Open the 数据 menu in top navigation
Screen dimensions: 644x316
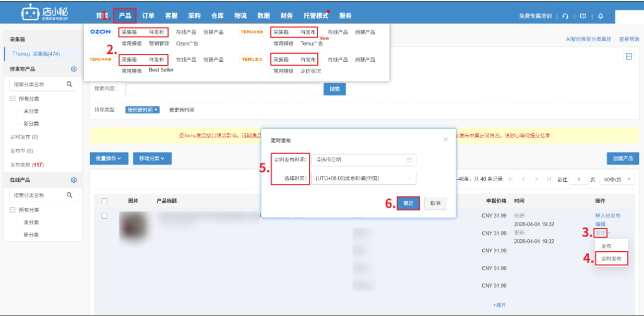pyautogui.click(x=264, y=16)
